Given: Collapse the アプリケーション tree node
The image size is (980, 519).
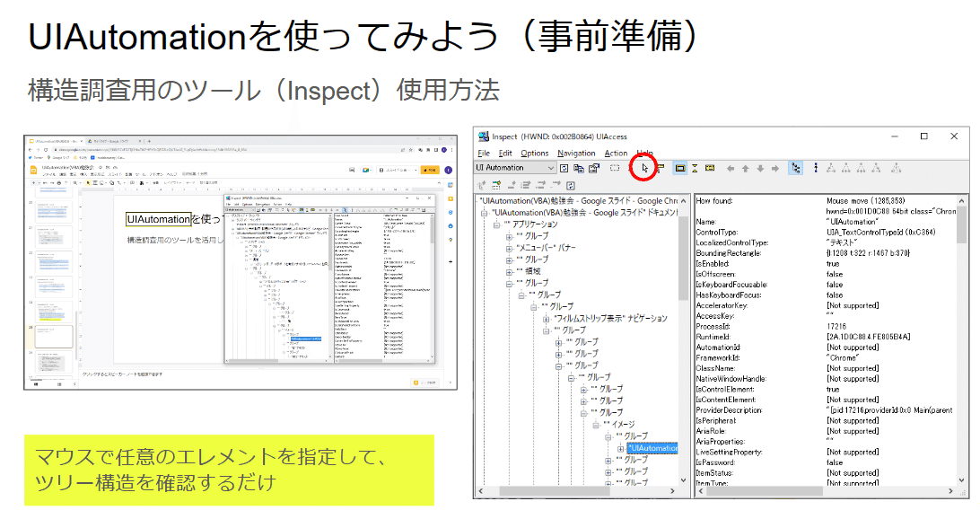Looking at the screenshot, I should 497,225.
